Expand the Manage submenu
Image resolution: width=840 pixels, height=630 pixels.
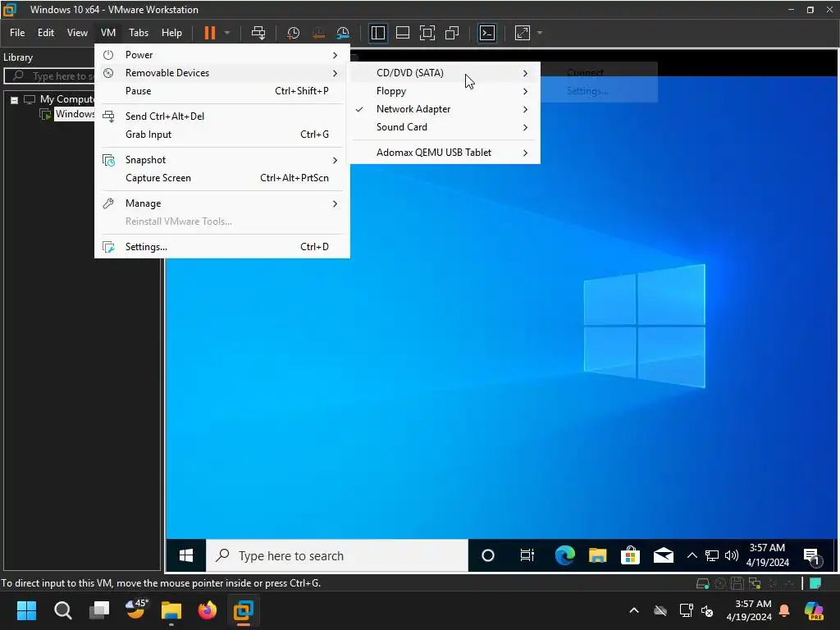pos(221,203)
